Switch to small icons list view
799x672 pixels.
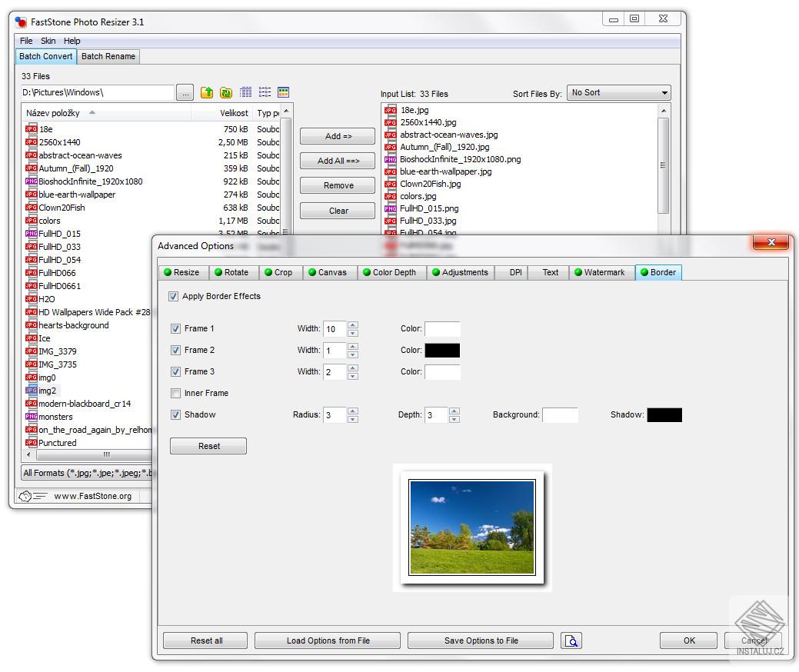click(265, 92)
